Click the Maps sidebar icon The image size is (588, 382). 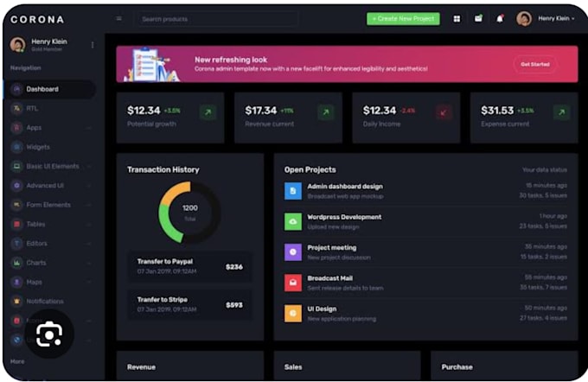[x=16, y=282]
